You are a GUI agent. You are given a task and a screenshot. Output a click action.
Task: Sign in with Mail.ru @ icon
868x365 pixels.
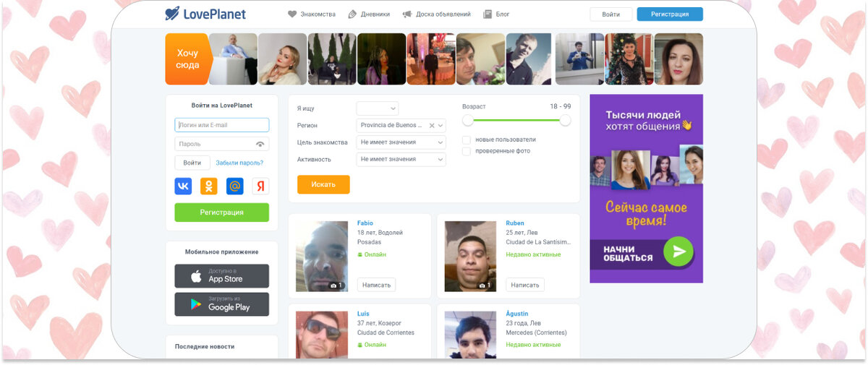tap(234, 186)
